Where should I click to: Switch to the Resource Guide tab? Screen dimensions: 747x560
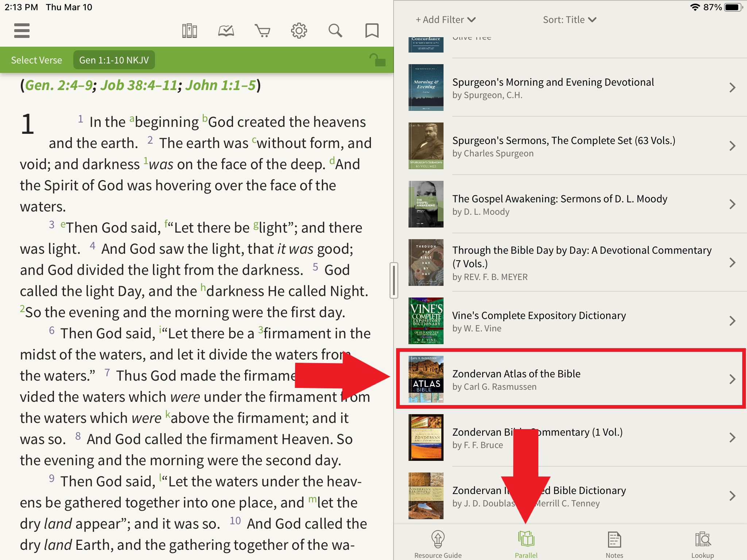[x=438, y=544]
